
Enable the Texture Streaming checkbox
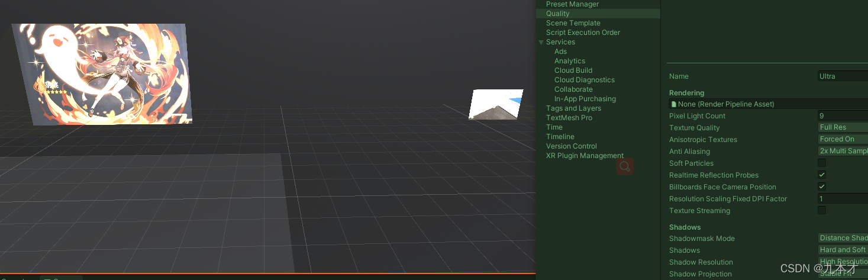pos(822,210)
